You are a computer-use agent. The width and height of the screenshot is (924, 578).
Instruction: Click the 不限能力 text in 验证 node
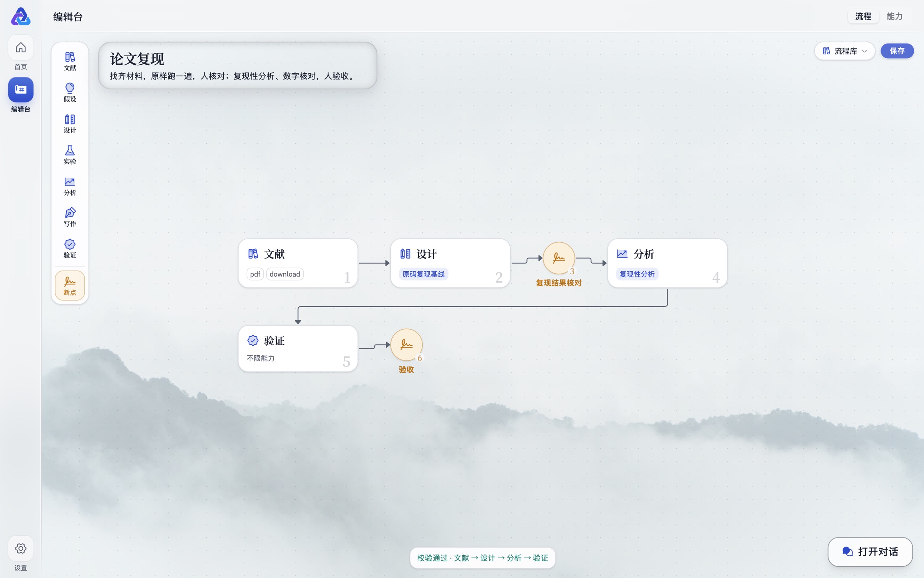click(261, 358)
